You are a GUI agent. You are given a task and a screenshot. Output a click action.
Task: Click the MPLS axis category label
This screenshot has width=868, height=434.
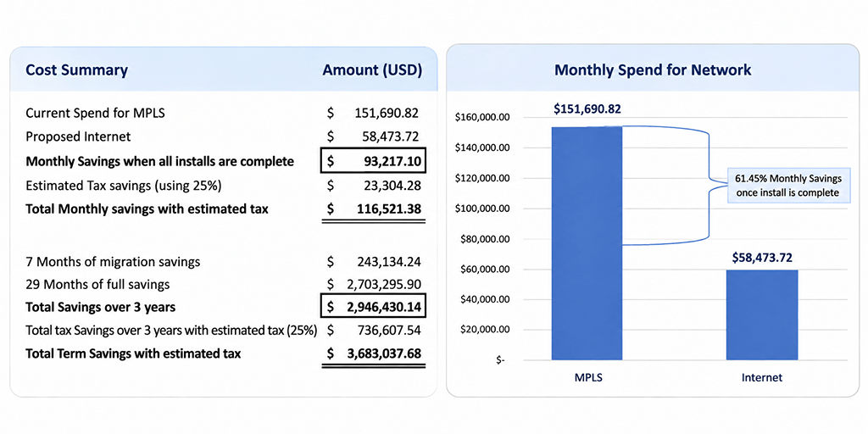(587, 378)
